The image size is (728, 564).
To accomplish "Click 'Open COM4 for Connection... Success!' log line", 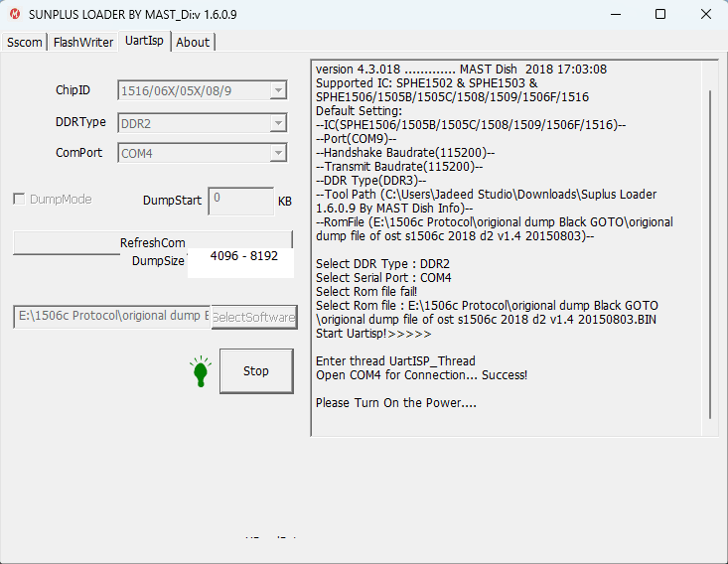I will pyautogui.click(x=421, y=375).
